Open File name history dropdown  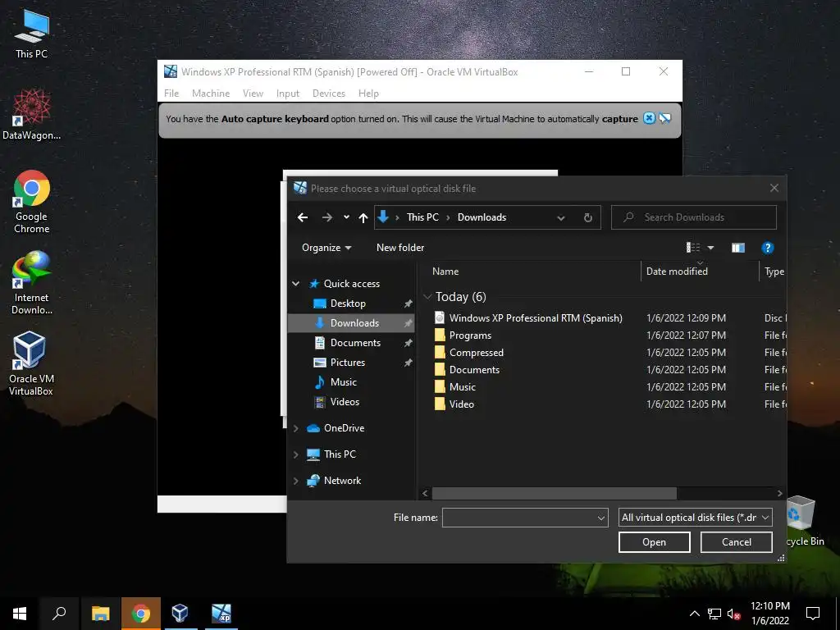click(x=600, y=518)
